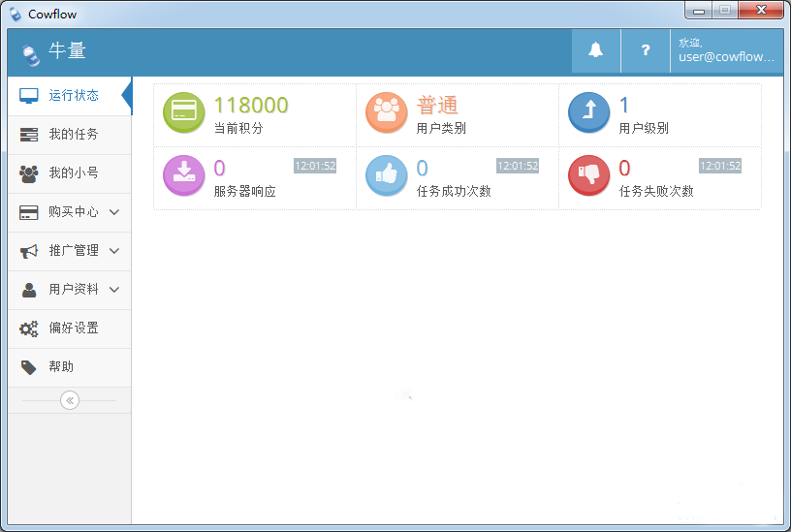Open 偏好设置 preferences
The image size is (791, 532).
click(x=70, y=329)
